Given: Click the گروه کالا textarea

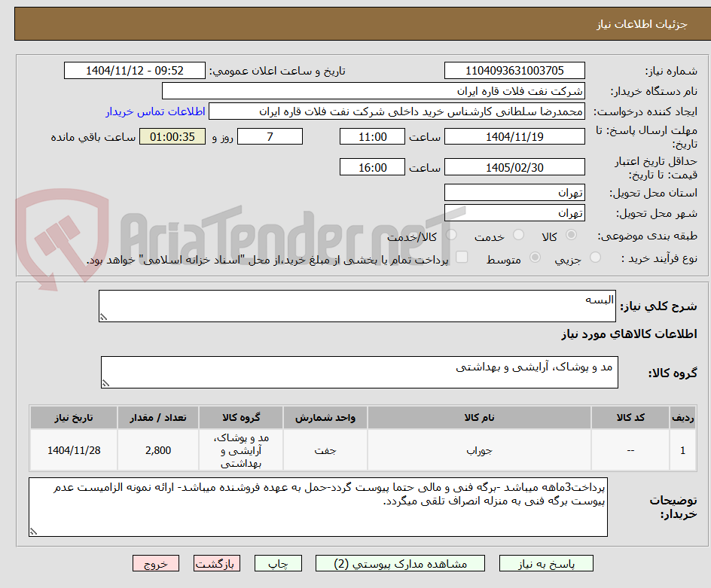Looking at the screenshot, I should coord(359,372).
